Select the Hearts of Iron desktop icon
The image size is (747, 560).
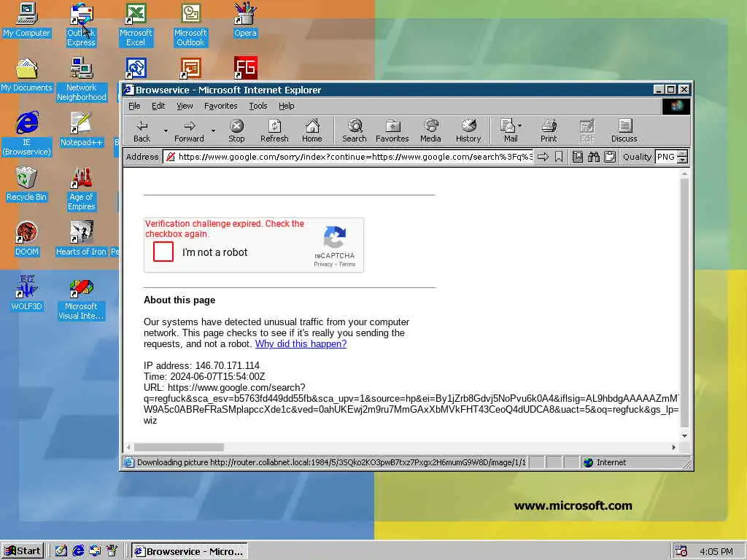pyautogui.click(x=81, y=239)
